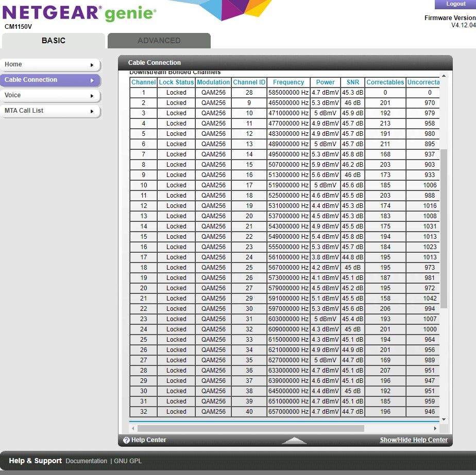Click the SNR column header
The image size is (476, 475).
pyautogui.click(x=352, y=82)
